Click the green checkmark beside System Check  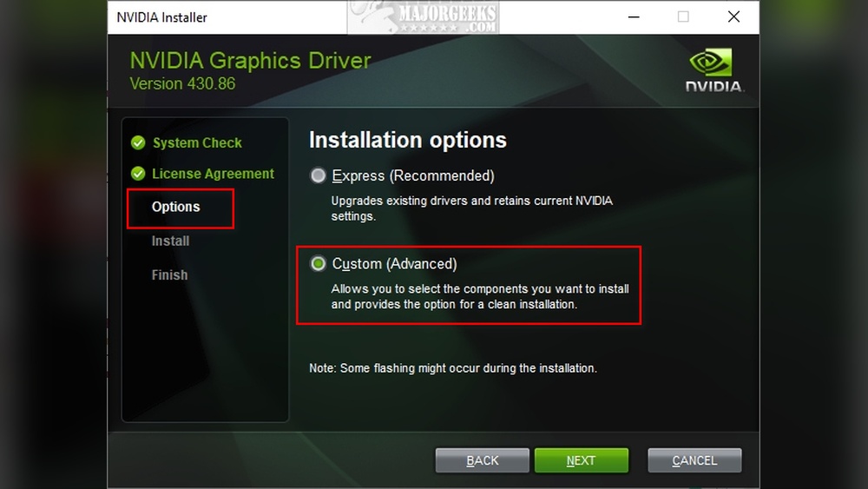click(x=138, y=143)
